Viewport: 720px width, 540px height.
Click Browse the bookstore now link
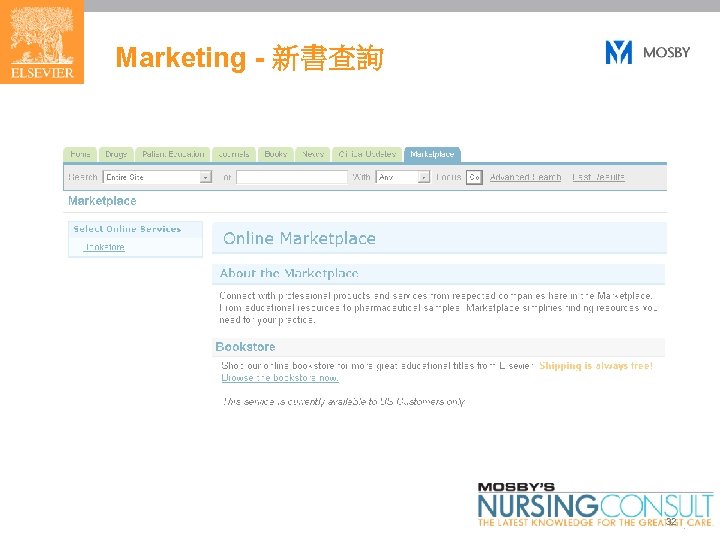pos(280,378)
